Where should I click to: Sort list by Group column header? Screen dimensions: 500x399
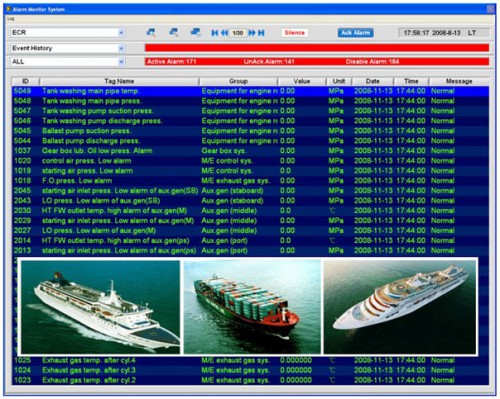[x=238, y=81]
